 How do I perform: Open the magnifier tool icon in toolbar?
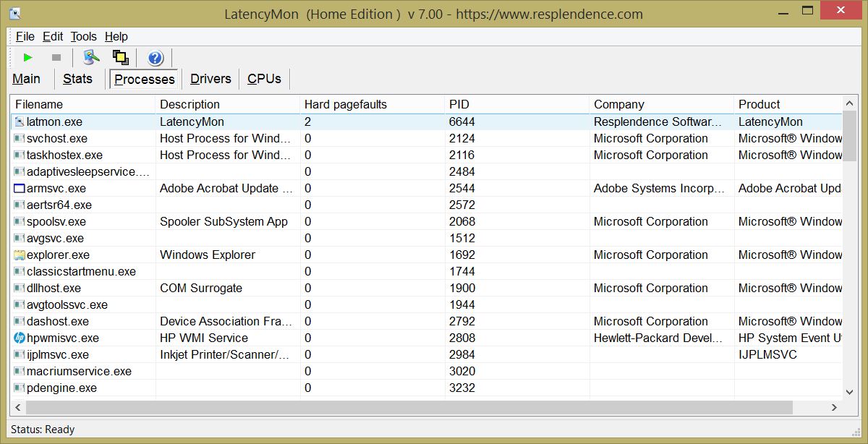click(90, 58)
